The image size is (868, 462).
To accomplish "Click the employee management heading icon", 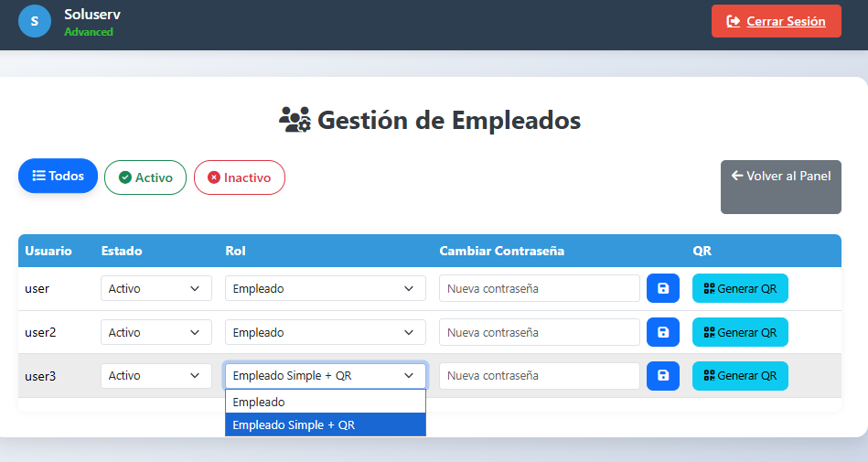I will (x=295, y=120).
